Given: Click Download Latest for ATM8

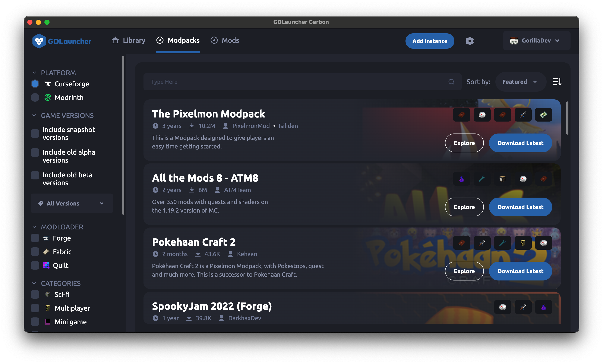Looking at the screenshot, I should click(x=520, y=207).
